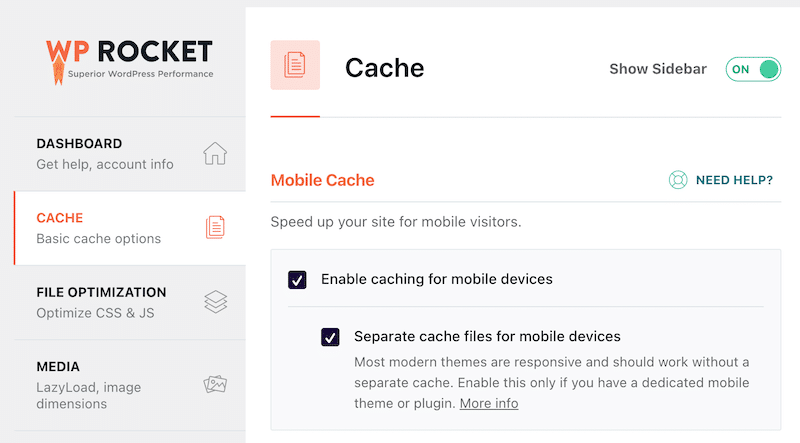Turn off the Show Sidebar switch
Image resolution: width=800 pixels, height=443 pixels.
(754, 69)
